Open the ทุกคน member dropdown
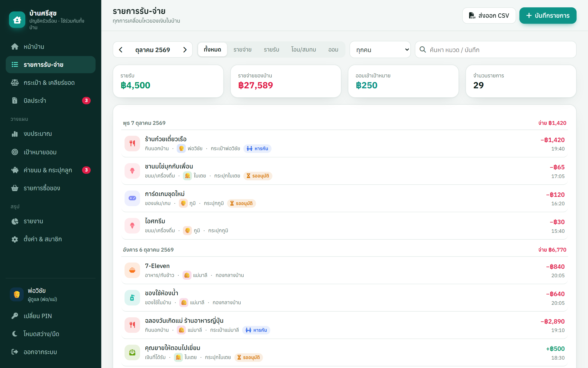 [380, 50]
